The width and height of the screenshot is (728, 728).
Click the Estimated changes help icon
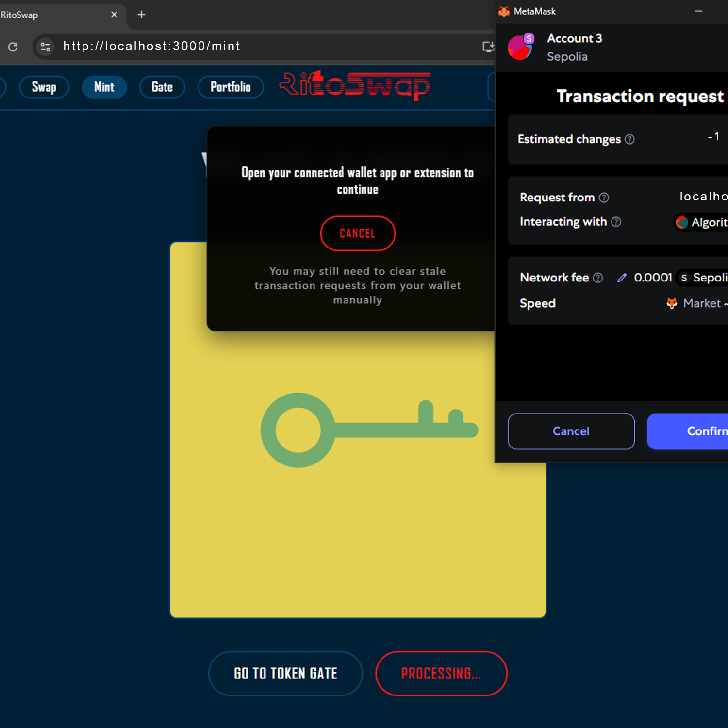pyautogui.click(x=629, y=140)
